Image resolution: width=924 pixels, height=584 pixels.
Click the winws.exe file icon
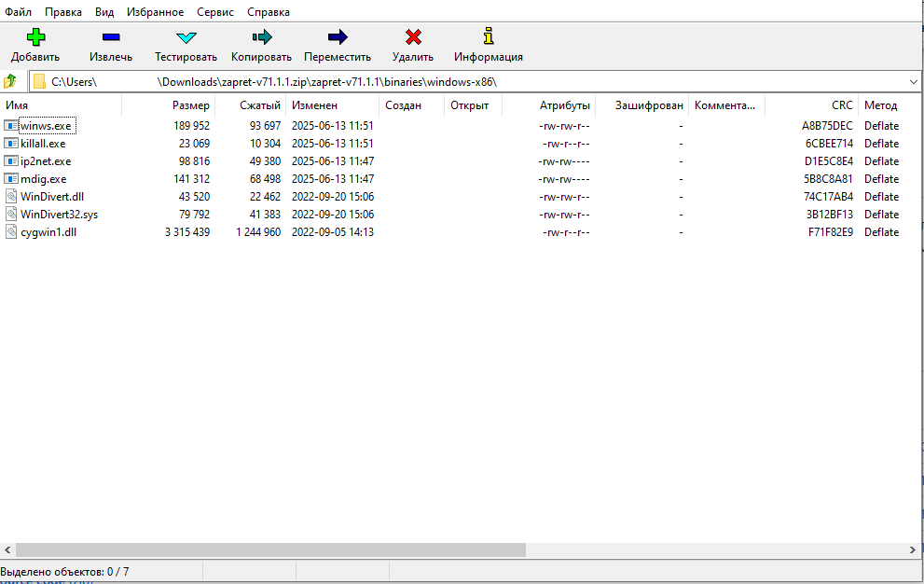pos(10,126)
